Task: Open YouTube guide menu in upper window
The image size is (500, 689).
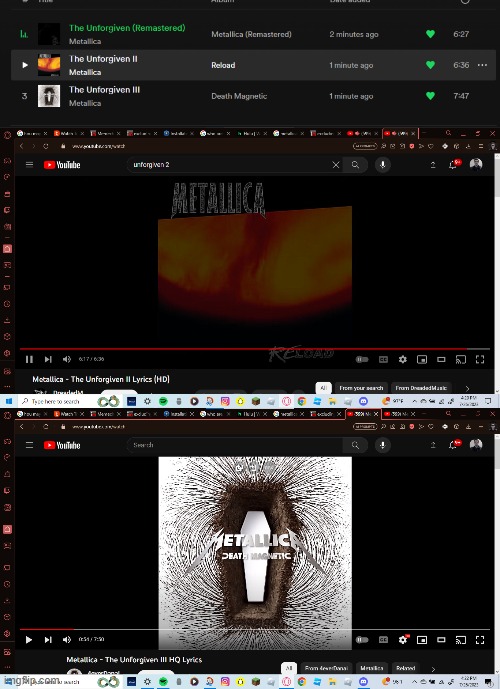Action: pos(29,165)
